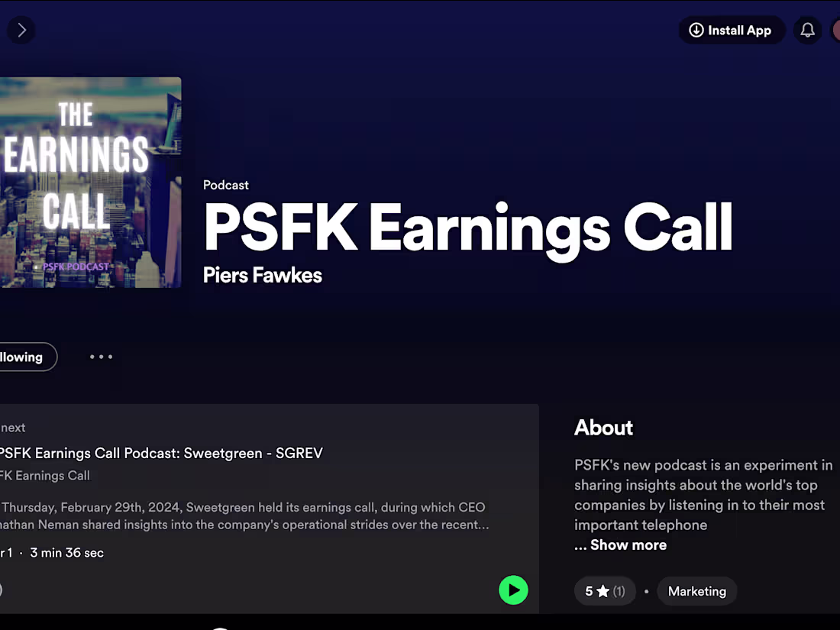Click the star in the rating pill
The height and width of the screenshot is (630, 840).
coord(603,591)
